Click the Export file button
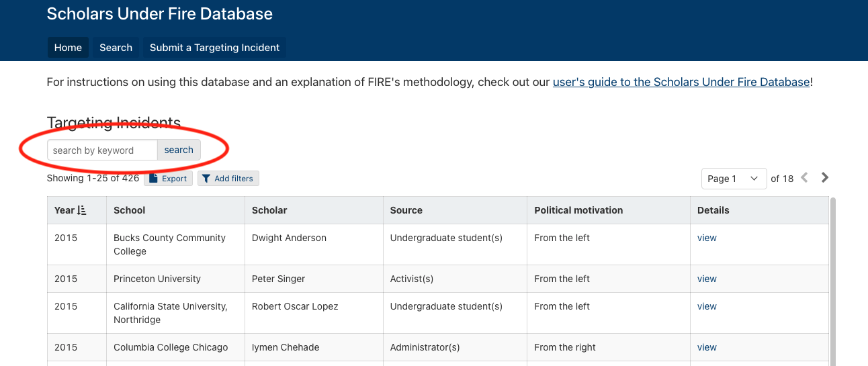Viewport: 868px width, 366px height. pos(168,179)
